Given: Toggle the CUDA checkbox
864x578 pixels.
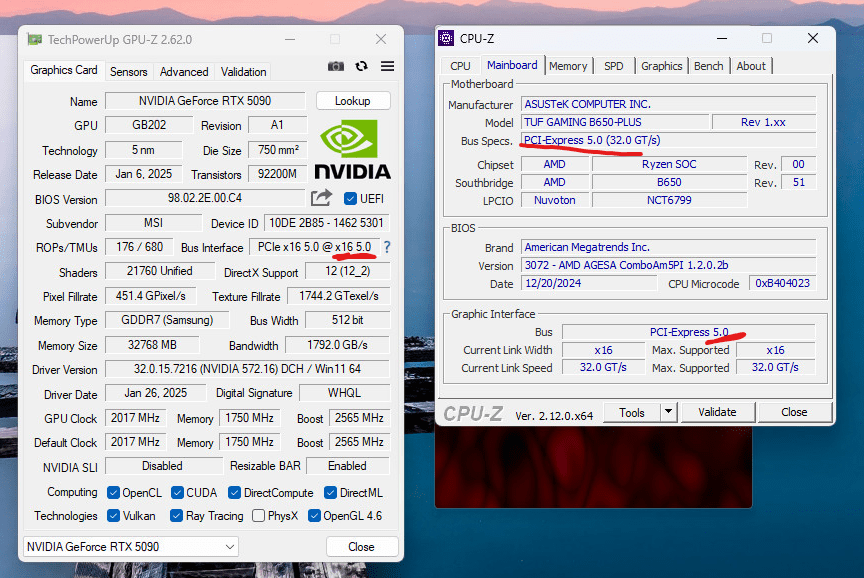Looking at the screenshot, I should [177, 493].
